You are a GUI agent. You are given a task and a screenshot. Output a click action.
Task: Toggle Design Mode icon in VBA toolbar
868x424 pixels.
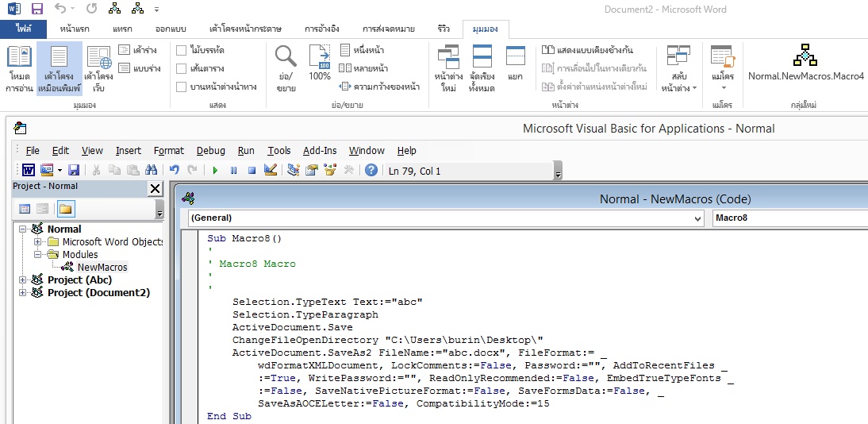pyautogui.click(x=270, y=170)
